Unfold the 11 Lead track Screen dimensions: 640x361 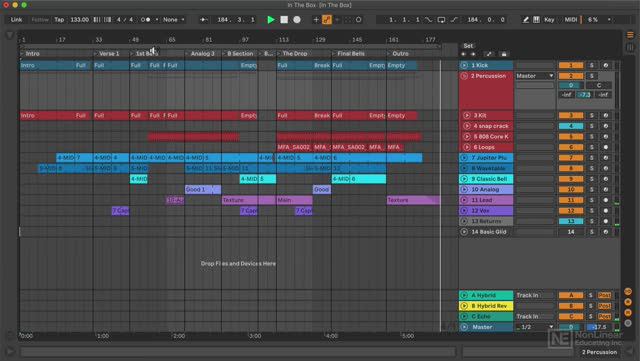click(464, 200)
